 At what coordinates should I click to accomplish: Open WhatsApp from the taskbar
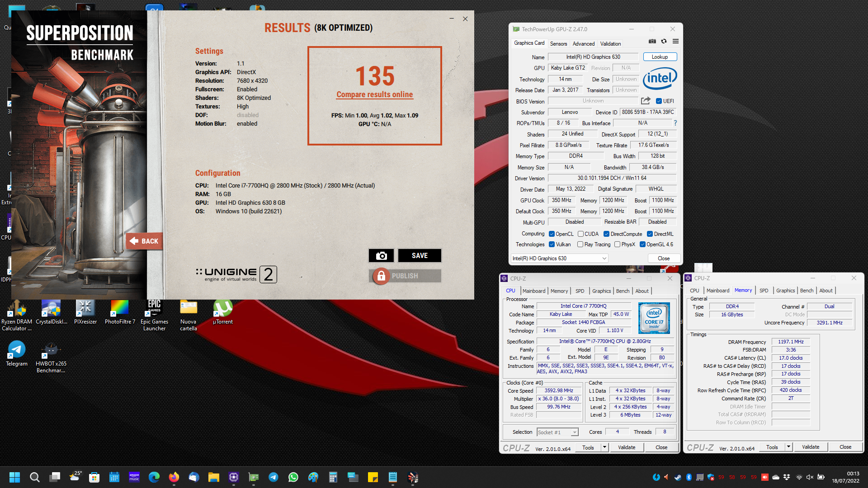pyautogui.click(x=293, y=477)
